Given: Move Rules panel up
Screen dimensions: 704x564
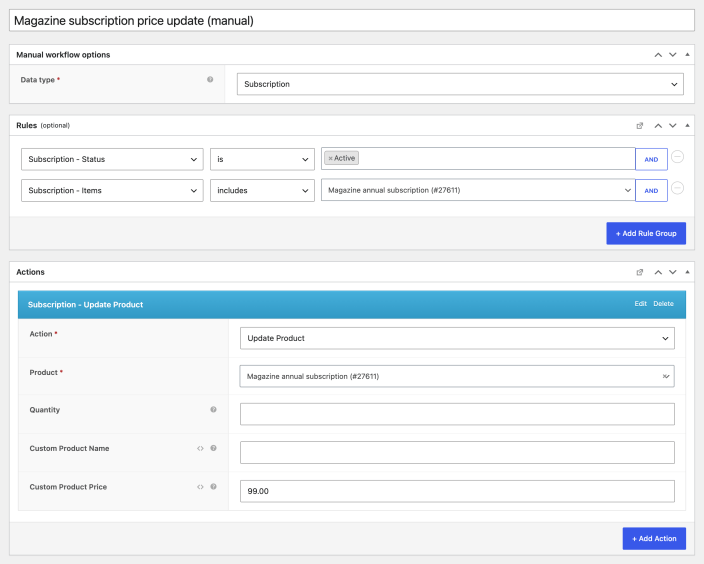Looking at the screenshot, I should [x=658, y=126].
